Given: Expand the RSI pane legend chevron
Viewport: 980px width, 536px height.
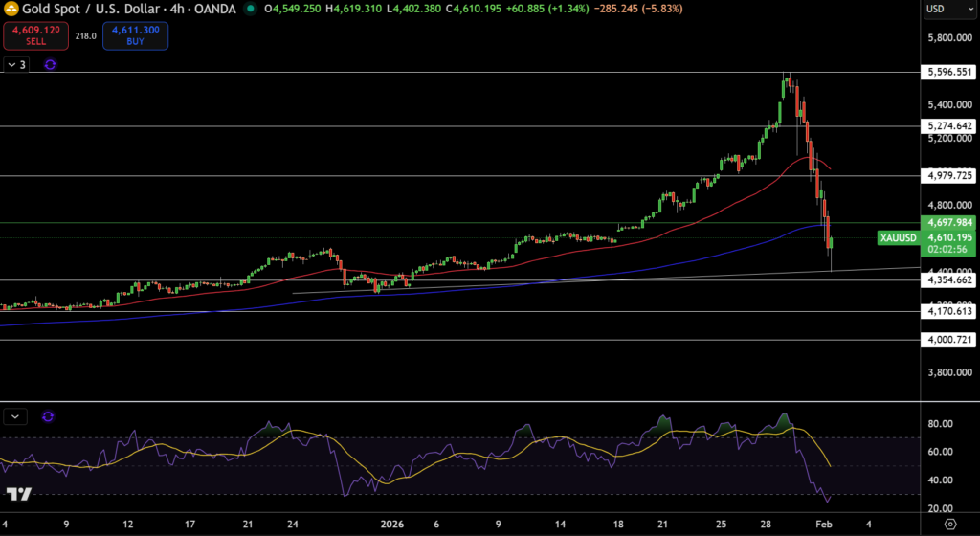Looking at the screenshot, I should click(16, 416).
